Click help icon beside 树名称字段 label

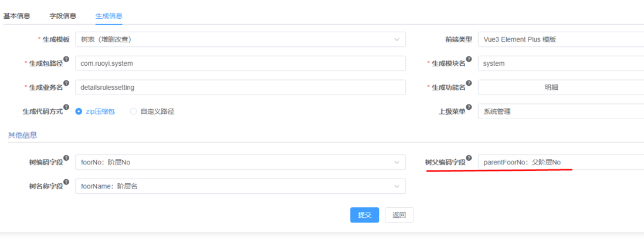(x=66, y=182)
